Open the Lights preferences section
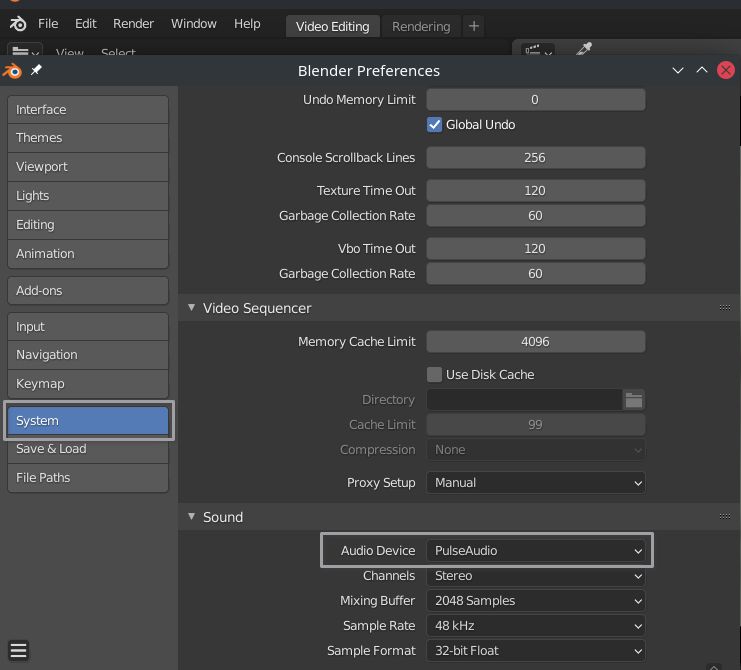Screen dimensions: 741x670 point(88,196)
